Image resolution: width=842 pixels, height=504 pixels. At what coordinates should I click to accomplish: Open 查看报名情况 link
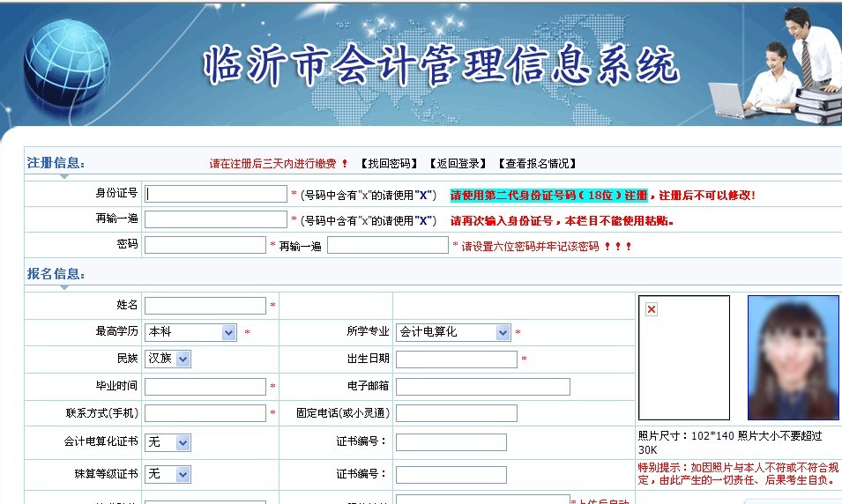536,164
